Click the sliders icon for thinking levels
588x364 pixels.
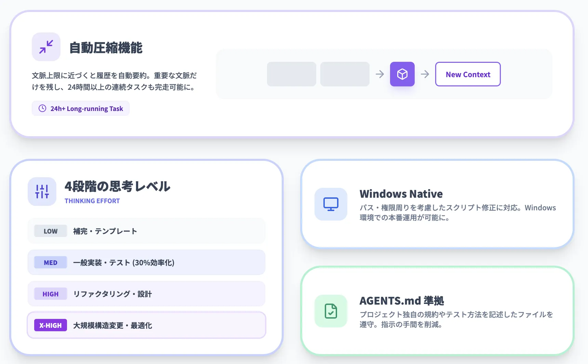tap(42, 192)
